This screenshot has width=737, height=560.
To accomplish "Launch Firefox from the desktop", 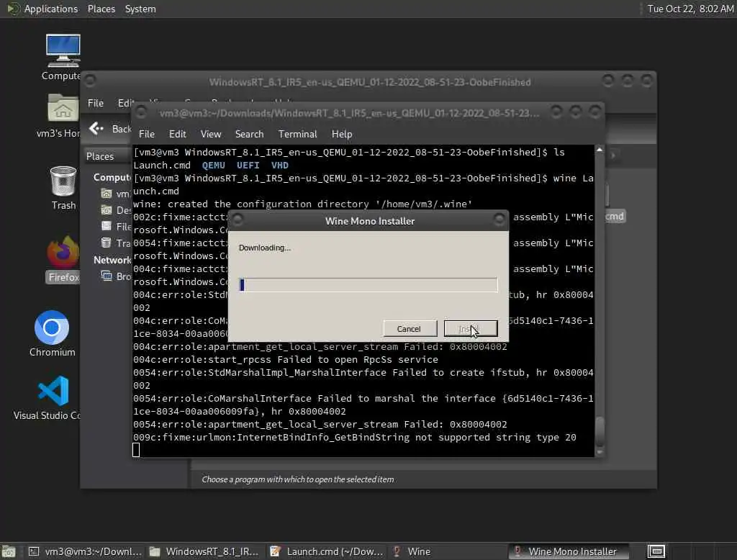I will coord(63,251).
